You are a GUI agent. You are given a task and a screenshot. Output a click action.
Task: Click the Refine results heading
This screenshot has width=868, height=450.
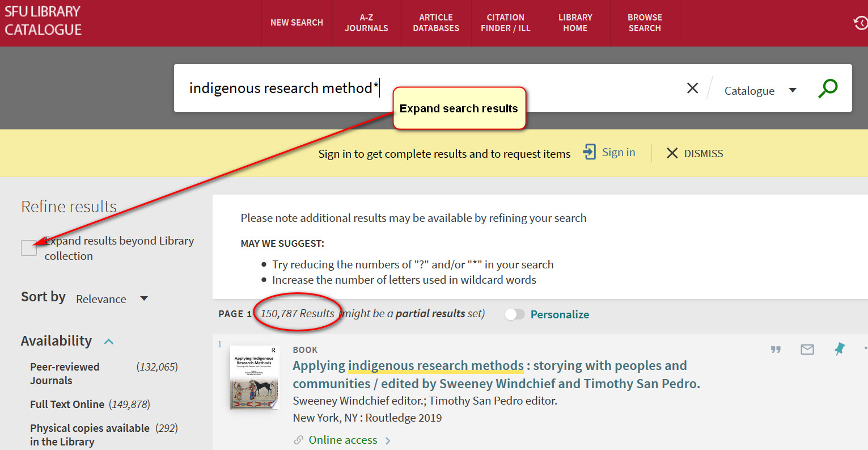(69, 207)
